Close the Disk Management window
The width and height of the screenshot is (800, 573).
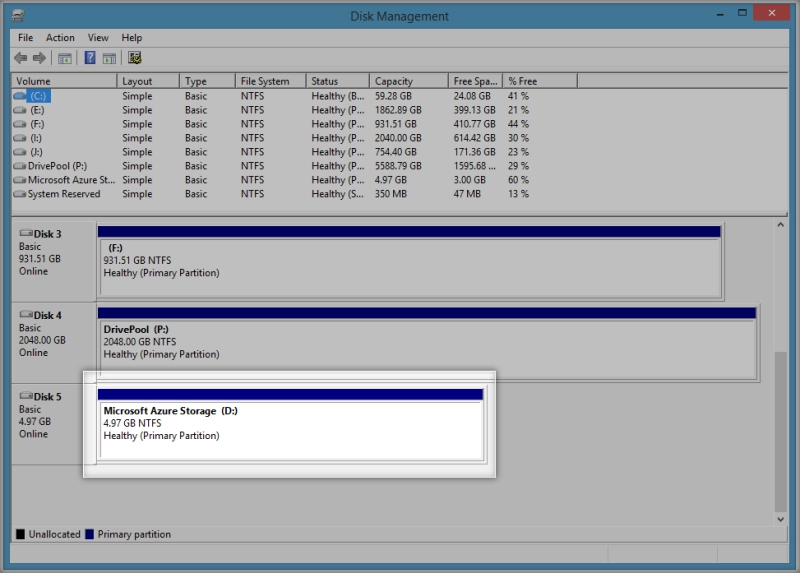(x=771, y=13)
